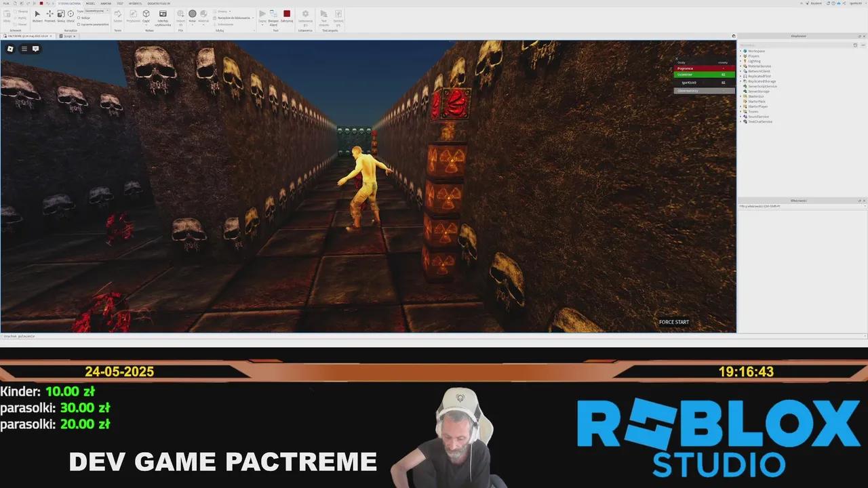The height and width of the screenshot is (488, 868).
Task: Click the Kolor circle icon
Action: coord(193,14)
